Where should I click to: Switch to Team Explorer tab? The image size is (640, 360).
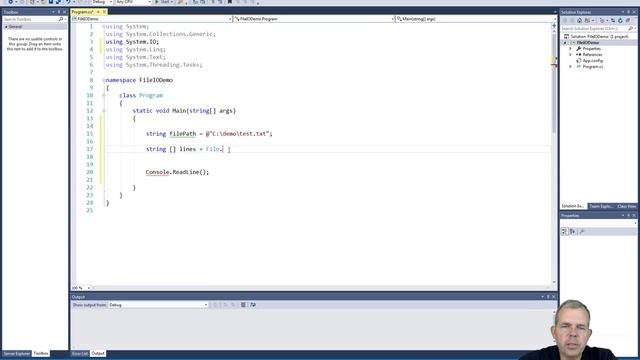[x=601, y=206]
